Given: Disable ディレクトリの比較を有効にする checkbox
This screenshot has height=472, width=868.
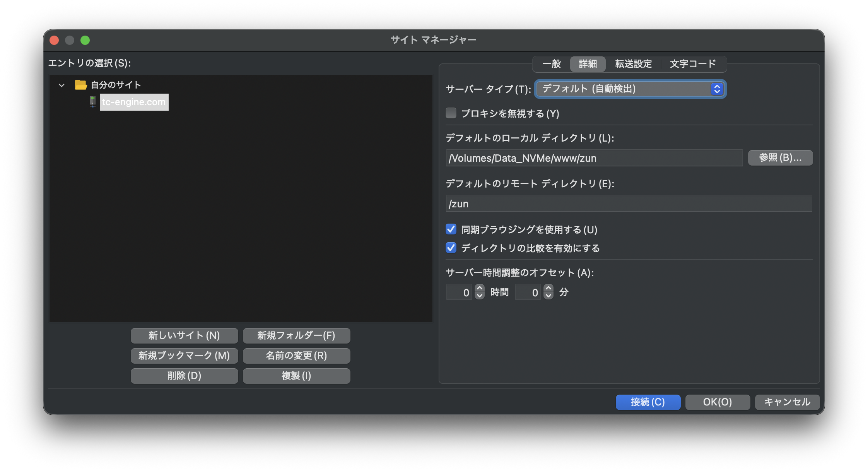Looking at the screenshot, I should [451, 248].
